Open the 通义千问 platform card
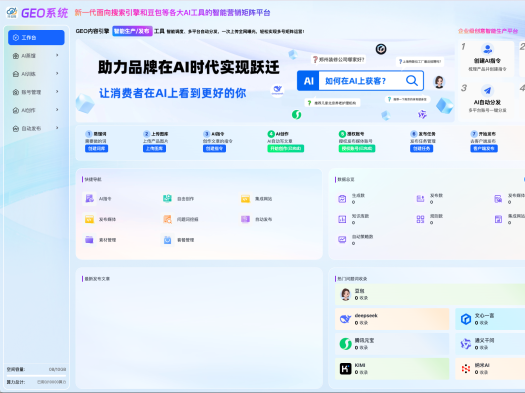Image resolution: width=525 pixels, height=393 pixels. click(x=490, y=344)
